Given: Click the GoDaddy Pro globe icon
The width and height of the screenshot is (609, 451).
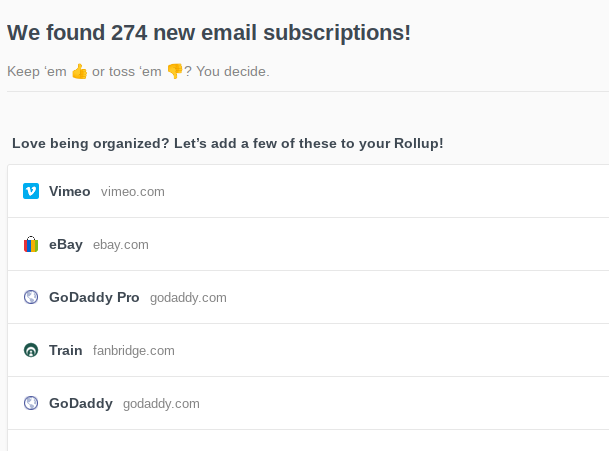Looking at the screenshot, I should click(x=31, y=297).
